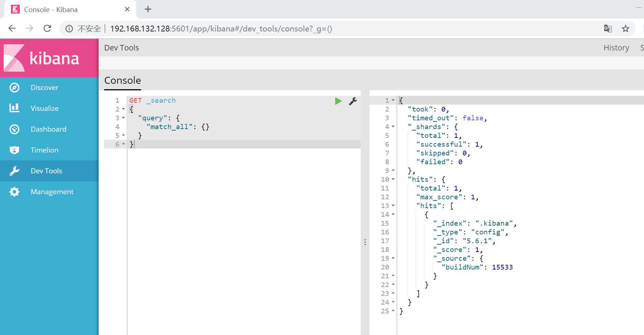This screenshot has width=644, height=335.
Task: Click the Kibana favicon on the tab
Action: click(x=15, y=9)
